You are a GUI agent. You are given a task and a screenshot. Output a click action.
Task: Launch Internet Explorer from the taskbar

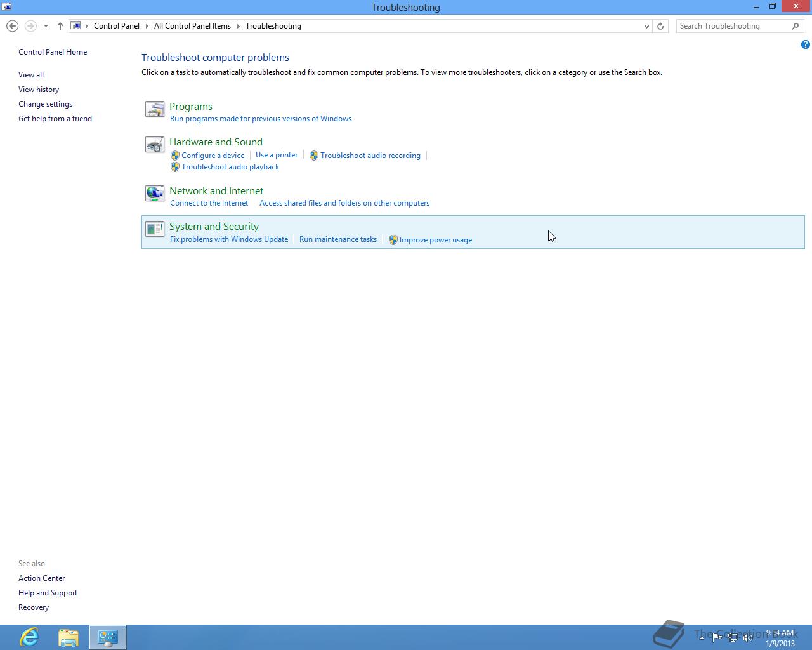coord(29,637)
